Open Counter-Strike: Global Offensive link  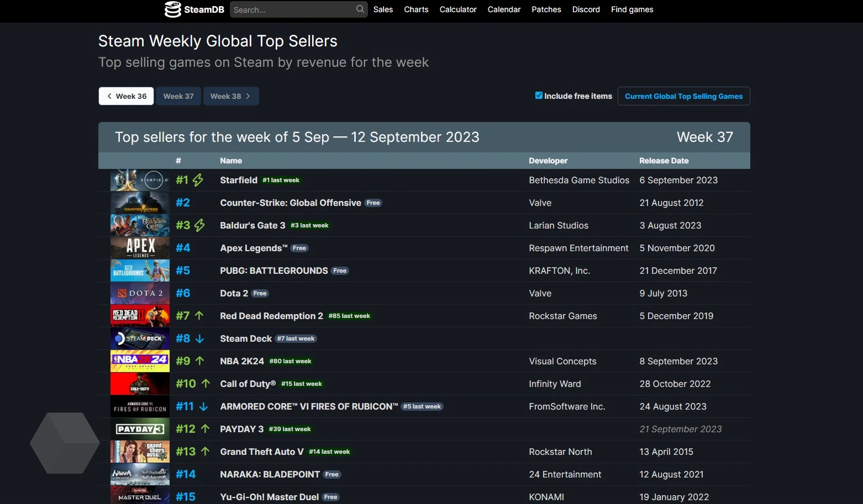291,203
